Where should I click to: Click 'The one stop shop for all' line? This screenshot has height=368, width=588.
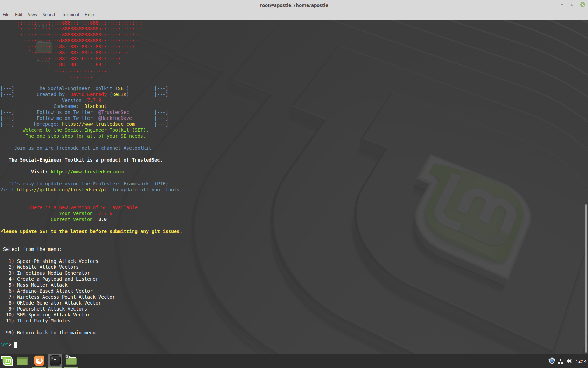pos(86,136)
